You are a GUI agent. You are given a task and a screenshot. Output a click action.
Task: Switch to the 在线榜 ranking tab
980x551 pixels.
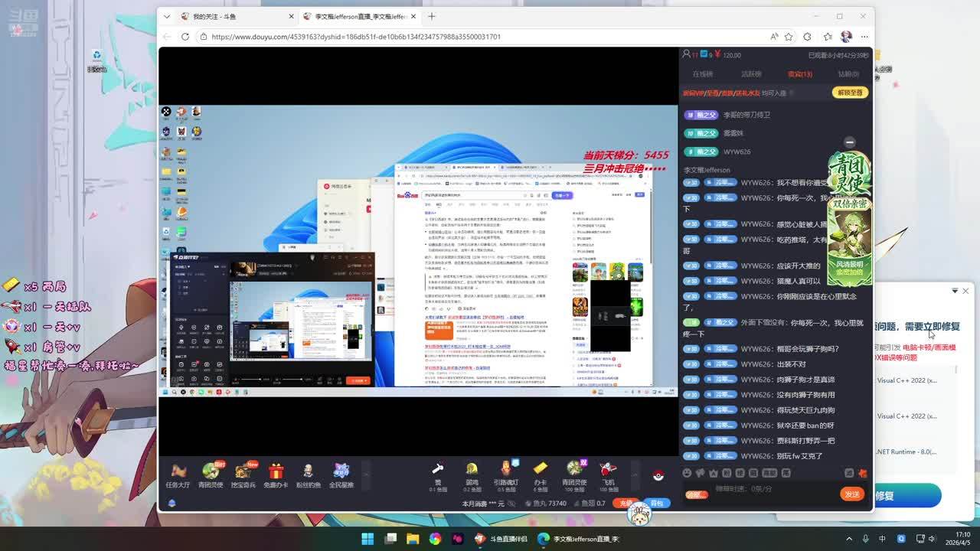pyautogui.click(x=702, y=74)
